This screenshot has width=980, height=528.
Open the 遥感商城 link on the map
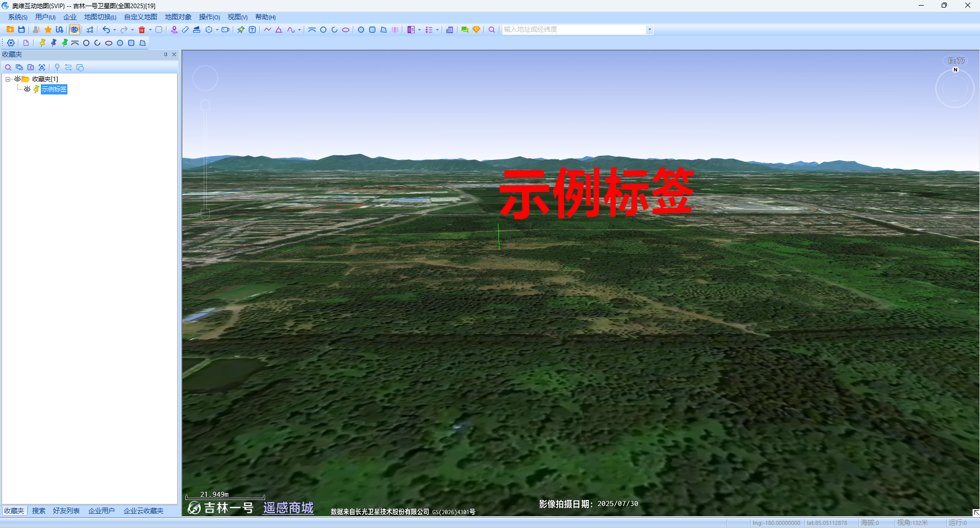click(288, 508)
